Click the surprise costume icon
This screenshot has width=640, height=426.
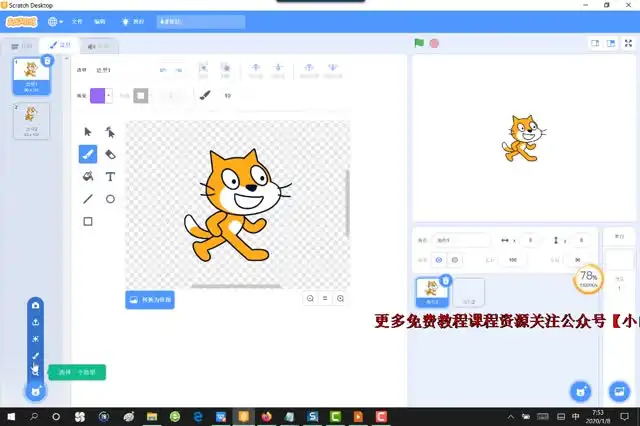pos(36,339)
